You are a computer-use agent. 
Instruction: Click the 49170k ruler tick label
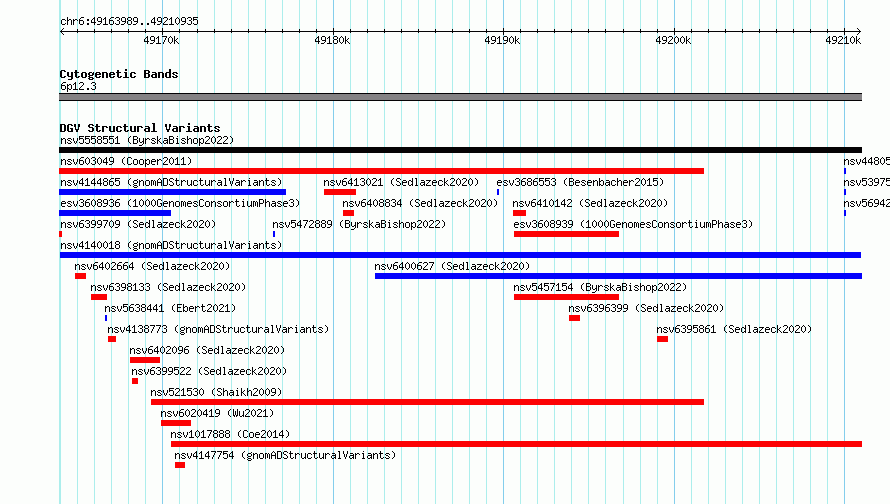pyautogui.click(x=161, y=40)
